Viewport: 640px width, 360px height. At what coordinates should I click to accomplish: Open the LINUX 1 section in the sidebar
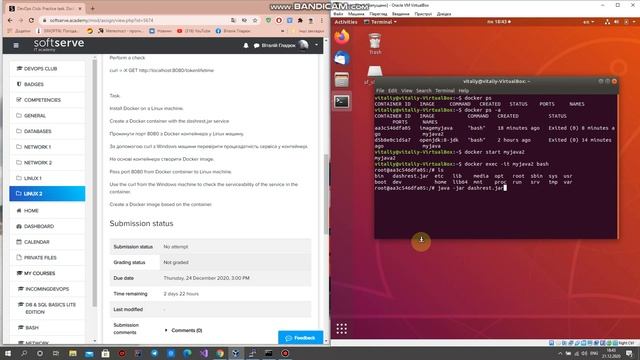(47, 178)
